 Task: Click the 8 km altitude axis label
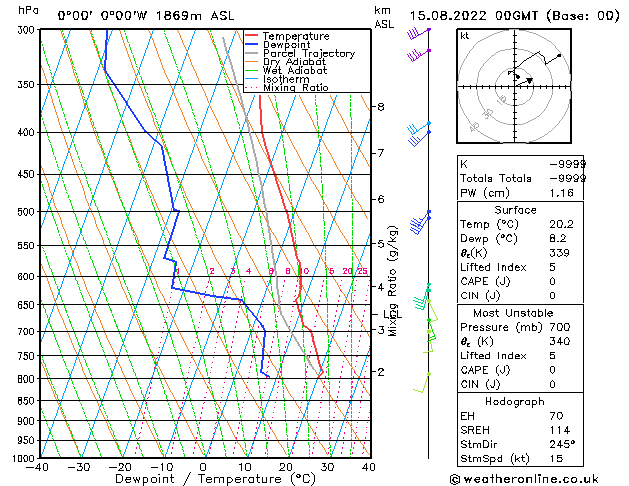click(381, 107)
